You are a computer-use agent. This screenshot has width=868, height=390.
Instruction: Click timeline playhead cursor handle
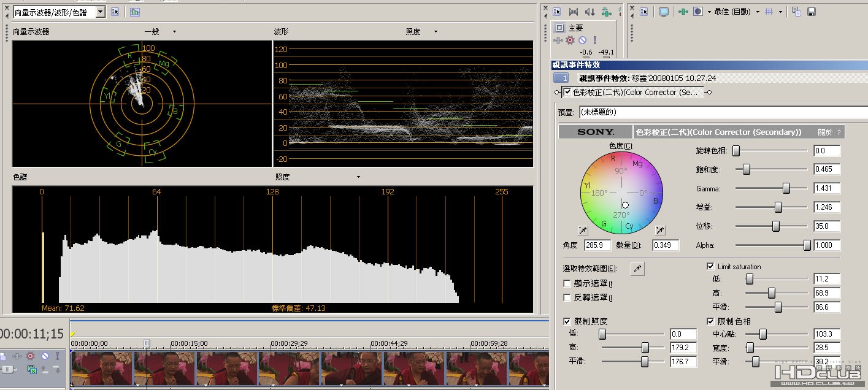click(147, 343)
